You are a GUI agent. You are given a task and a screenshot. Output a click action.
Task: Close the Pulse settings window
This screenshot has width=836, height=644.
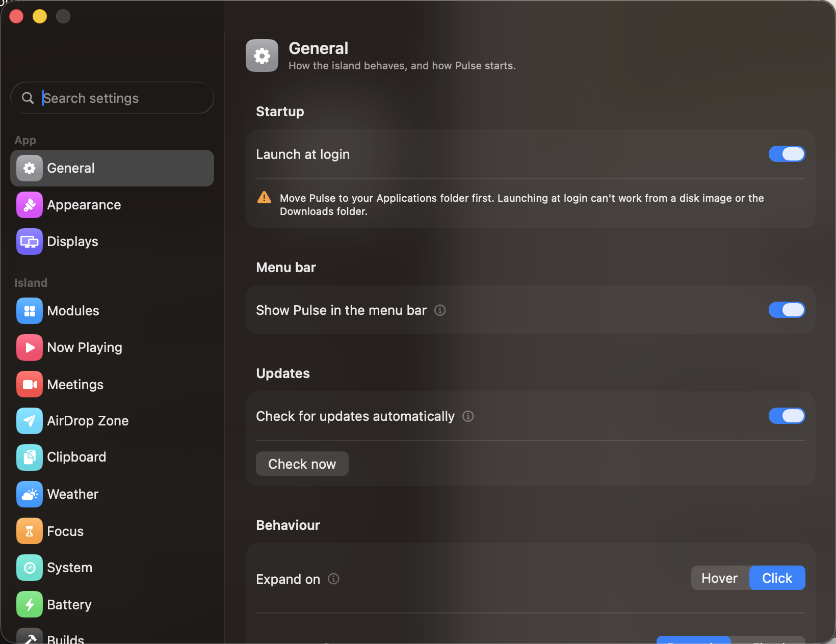[16, 16]
